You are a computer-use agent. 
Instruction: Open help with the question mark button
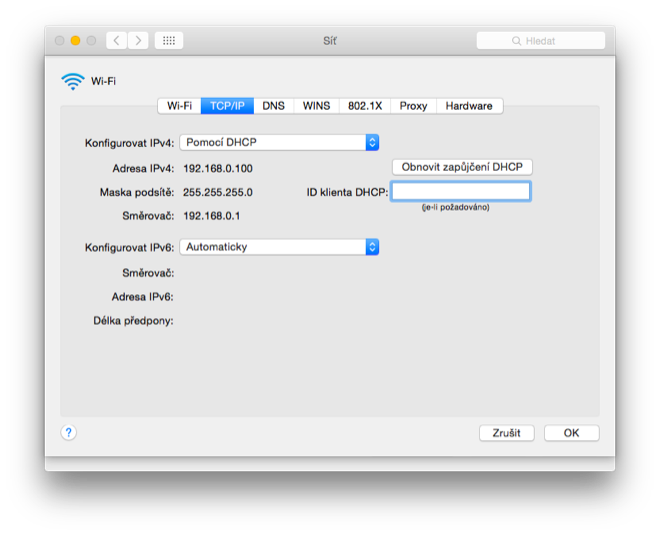69,432
